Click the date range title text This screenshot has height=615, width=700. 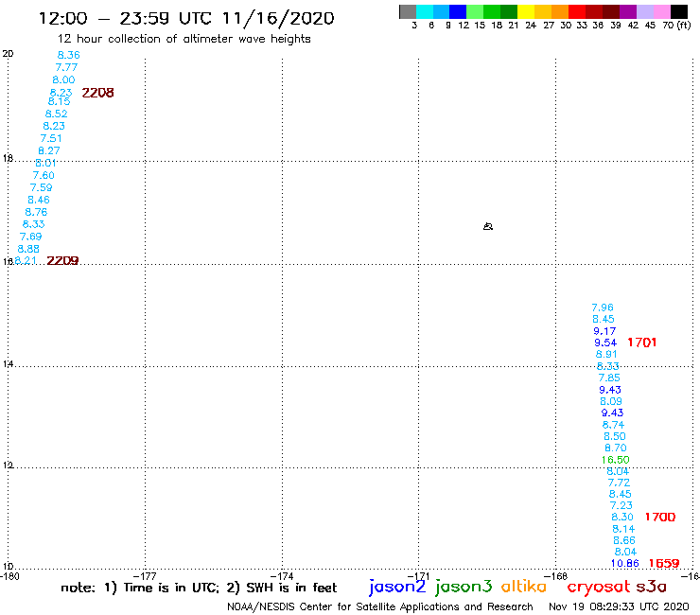(186, 18)
